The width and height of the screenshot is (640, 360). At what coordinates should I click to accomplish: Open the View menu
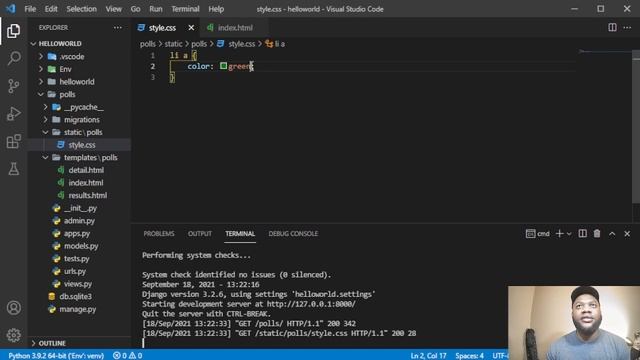coord(113,9)
